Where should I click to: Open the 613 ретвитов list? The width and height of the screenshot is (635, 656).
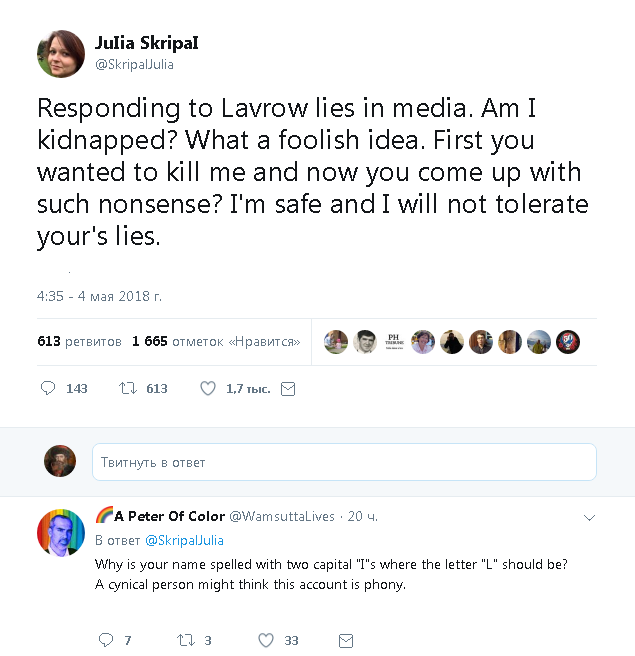[x=79, y=341]
